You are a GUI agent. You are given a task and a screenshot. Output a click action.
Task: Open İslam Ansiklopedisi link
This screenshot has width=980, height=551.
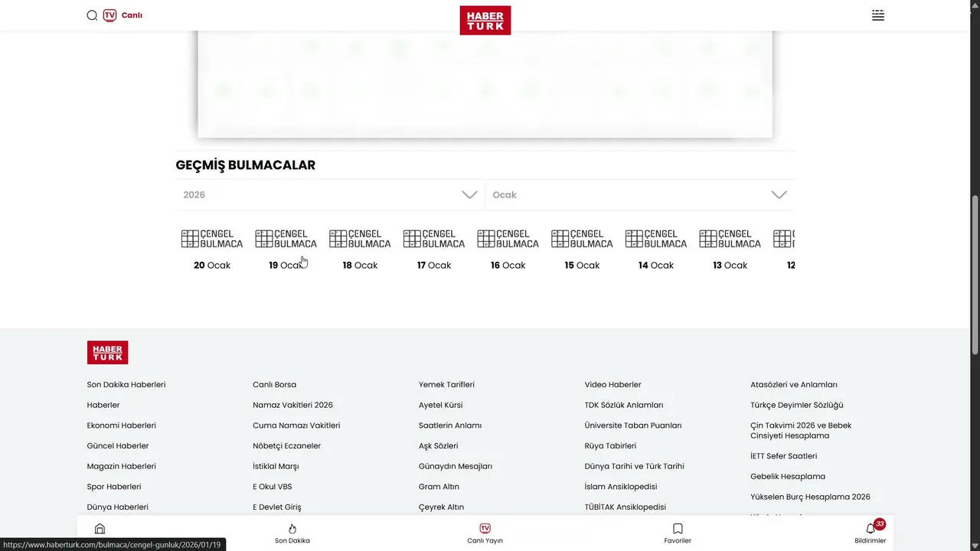click(621, 487)
